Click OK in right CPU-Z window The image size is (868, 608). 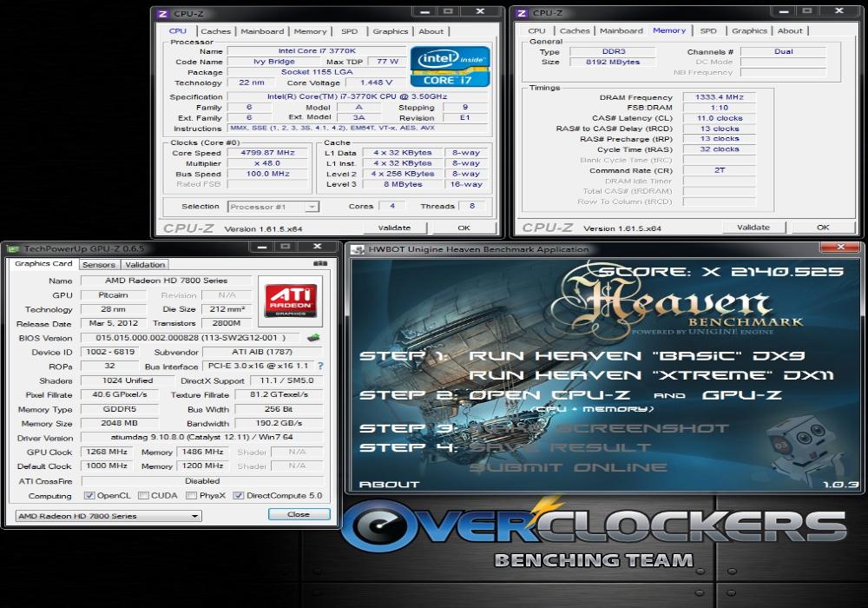[x=823, y=227]
